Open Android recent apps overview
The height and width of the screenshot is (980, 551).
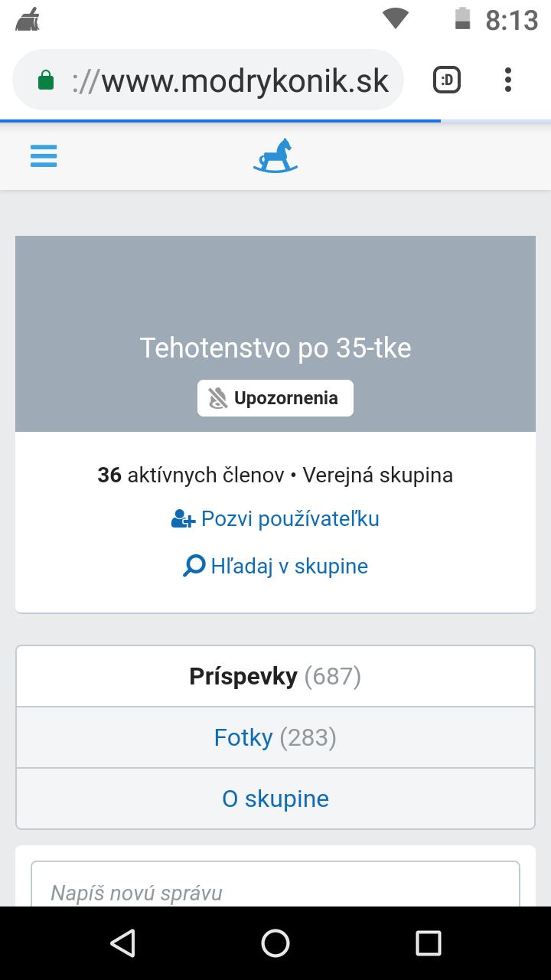pos(428,943)
